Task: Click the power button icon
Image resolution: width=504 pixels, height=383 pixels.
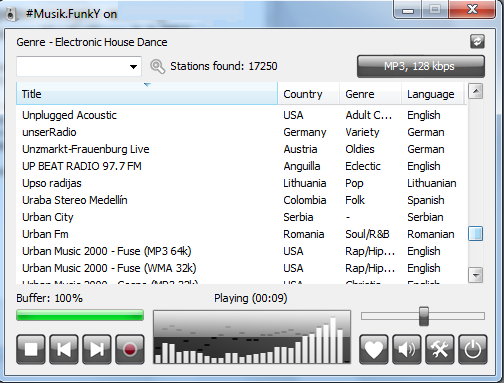Action: [x=473, y=349]
